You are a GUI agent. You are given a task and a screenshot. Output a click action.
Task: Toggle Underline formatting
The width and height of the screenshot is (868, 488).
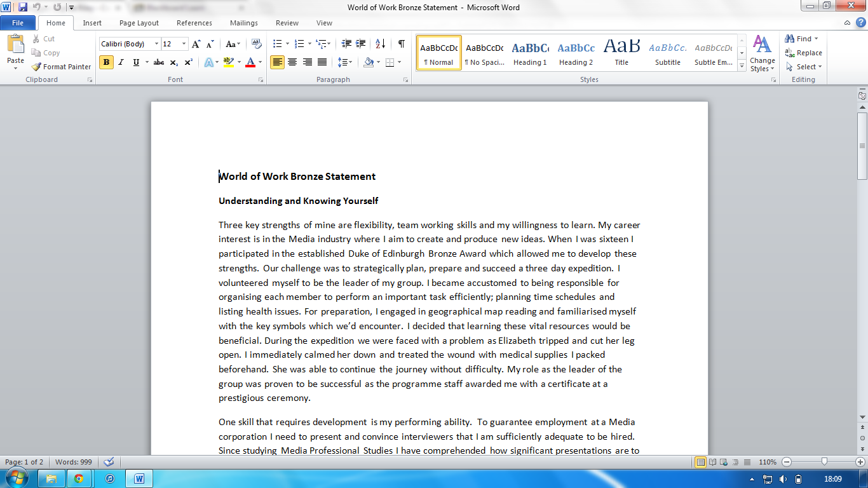(x=136, y=62)
